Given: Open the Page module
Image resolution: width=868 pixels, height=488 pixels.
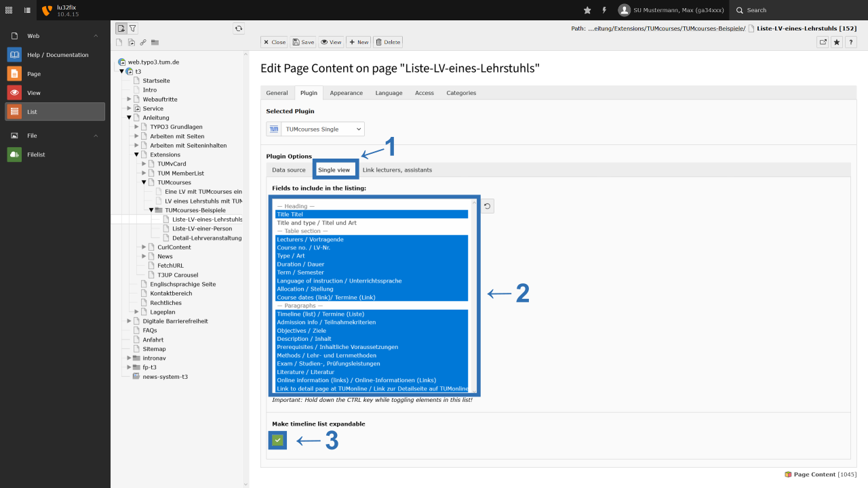Looking at the screenshot, I should 54,74.
